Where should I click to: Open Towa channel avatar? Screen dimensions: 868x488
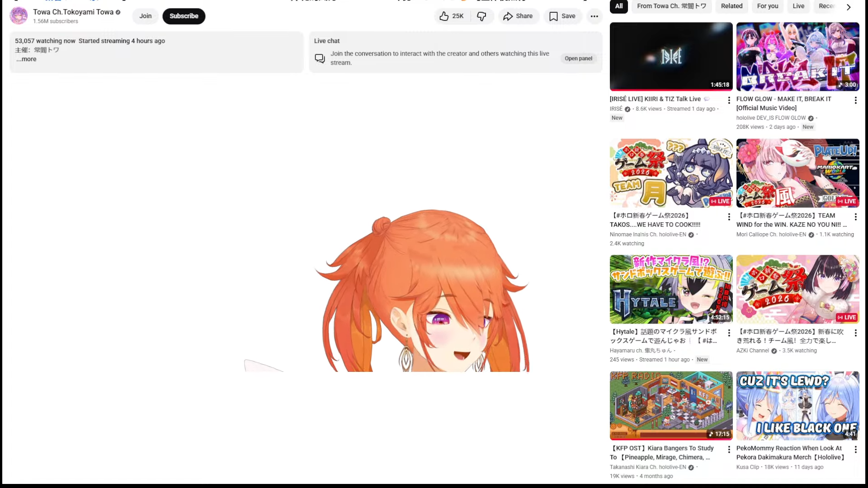[19, 16]
